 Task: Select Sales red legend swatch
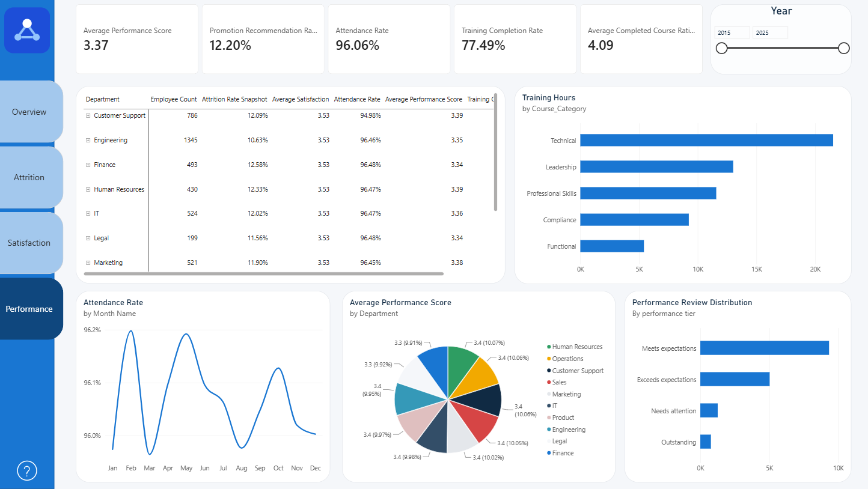549,382
